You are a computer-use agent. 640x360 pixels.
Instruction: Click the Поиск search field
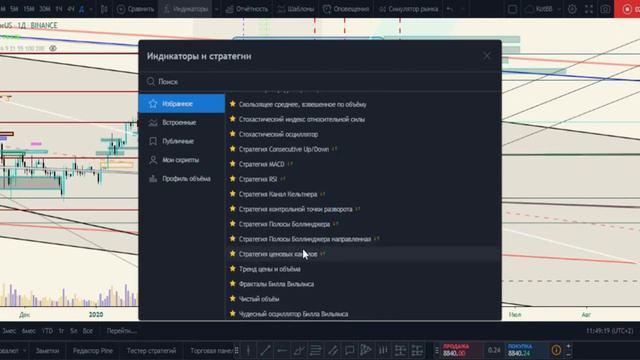coord(320,82)
